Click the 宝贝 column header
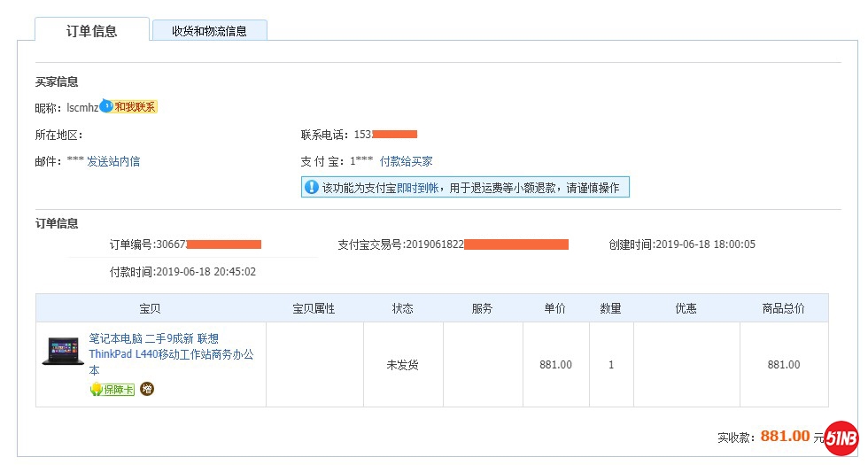The image size is (868, 465). (x=151, y=308)
